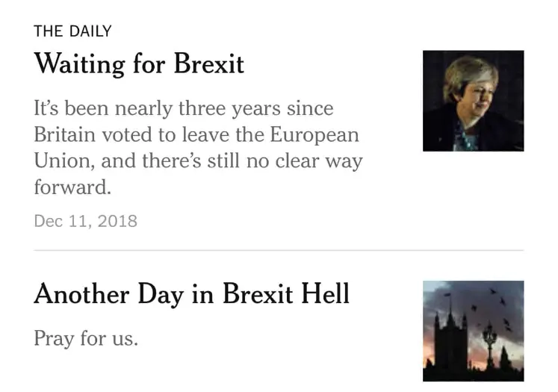Open the Parliament silhouette sunset thumbnail
Viewport: 558px width, 392px height.
click(473, 331)
